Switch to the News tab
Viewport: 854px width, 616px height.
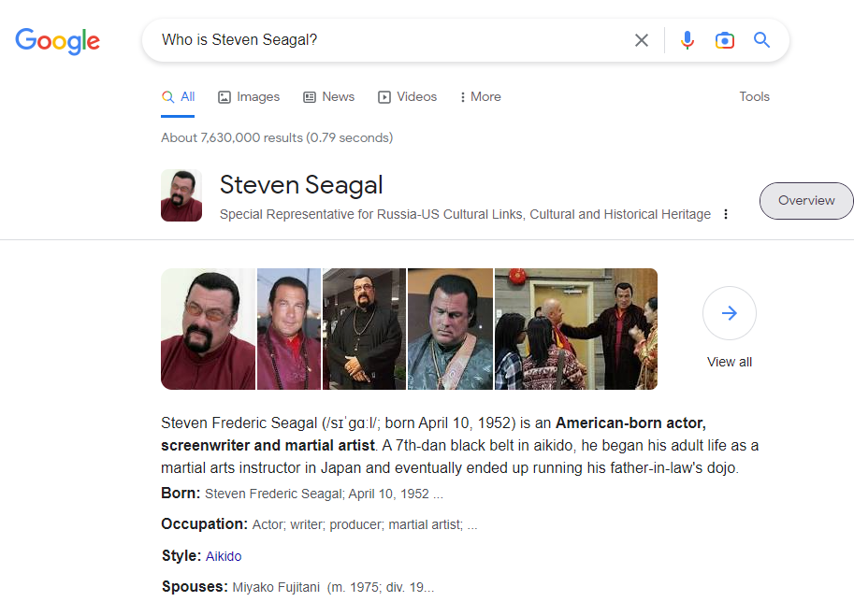[x=329, y=97]
